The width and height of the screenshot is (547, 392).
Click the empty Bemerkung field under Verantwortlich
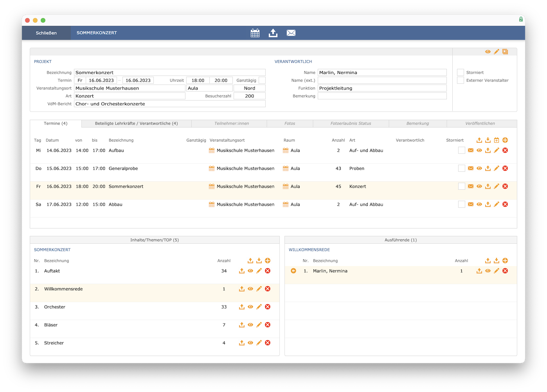[x=382, y=96]
